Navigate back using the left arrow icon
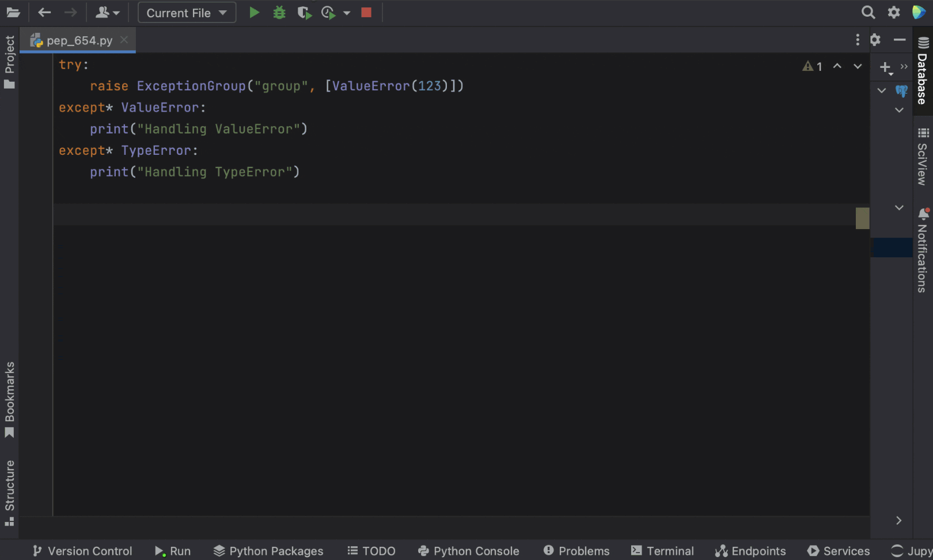 [x=44, y=12]
